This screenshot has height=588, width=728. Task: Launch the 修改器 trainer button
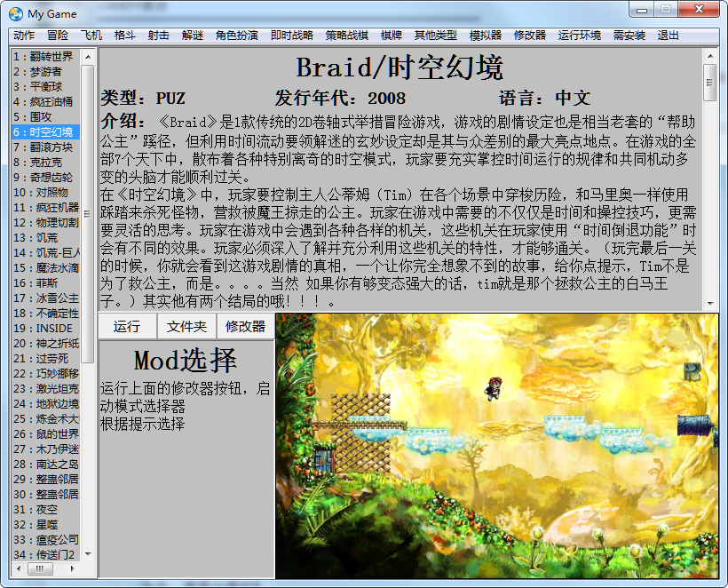click(x=245, y=326)
